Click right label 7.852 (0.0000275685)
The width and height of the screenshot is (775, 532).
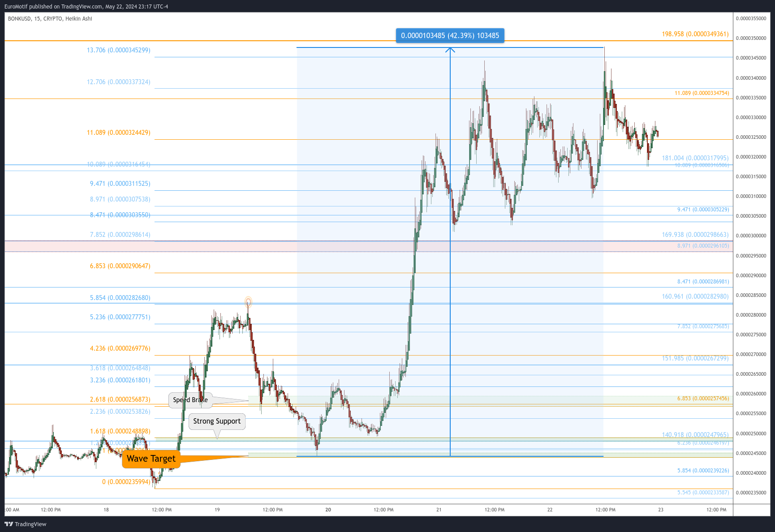703,326
